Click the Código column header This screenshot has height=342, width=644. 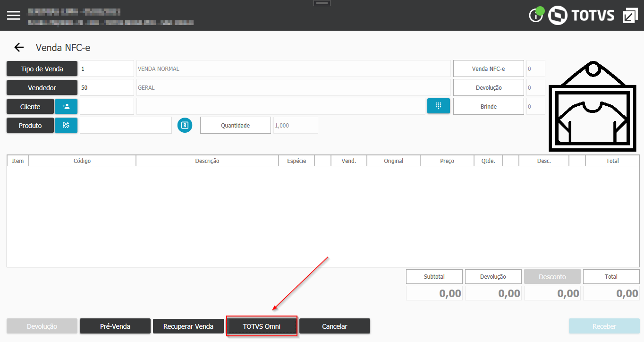82,161
